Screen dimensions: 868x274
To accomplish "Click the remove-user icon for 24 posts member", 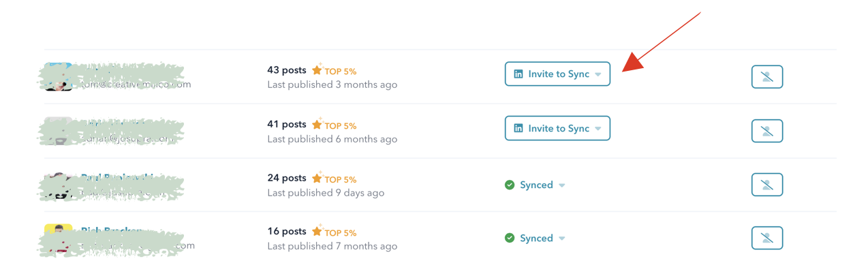I will (x=766, y=185).
